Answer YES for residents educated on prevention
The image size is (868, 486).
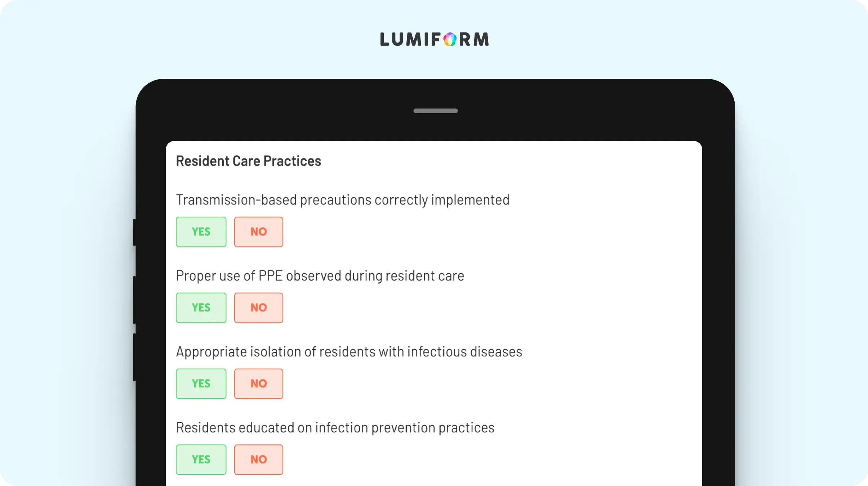(201, 460)
